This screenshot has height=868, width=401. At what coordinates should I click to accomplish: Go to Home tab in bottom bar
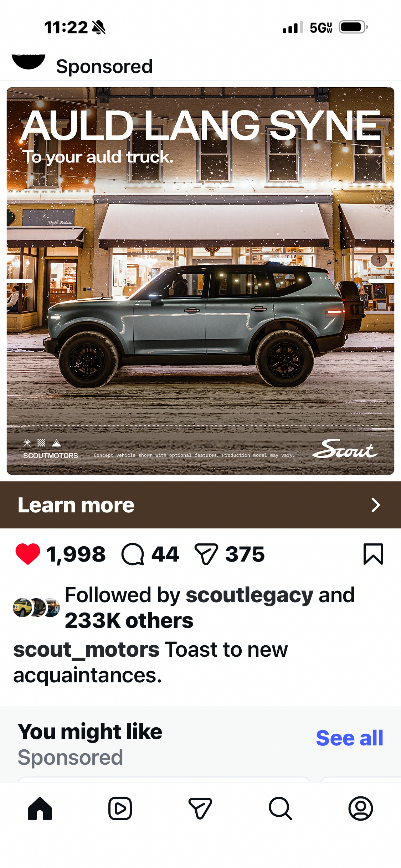coord(40,808)
